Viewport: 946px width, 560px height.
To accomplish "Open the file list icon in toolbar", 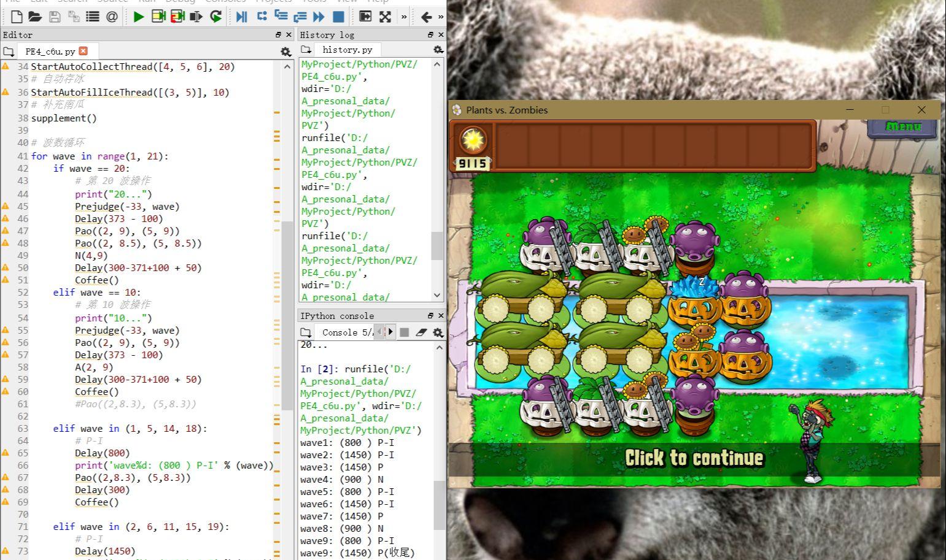I will 92,17.
